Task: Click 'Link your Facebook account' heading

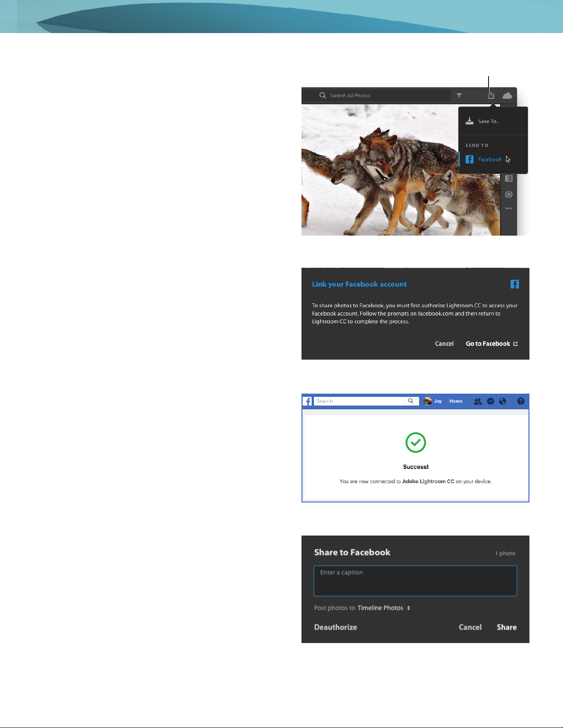Action: pos(359,284)
